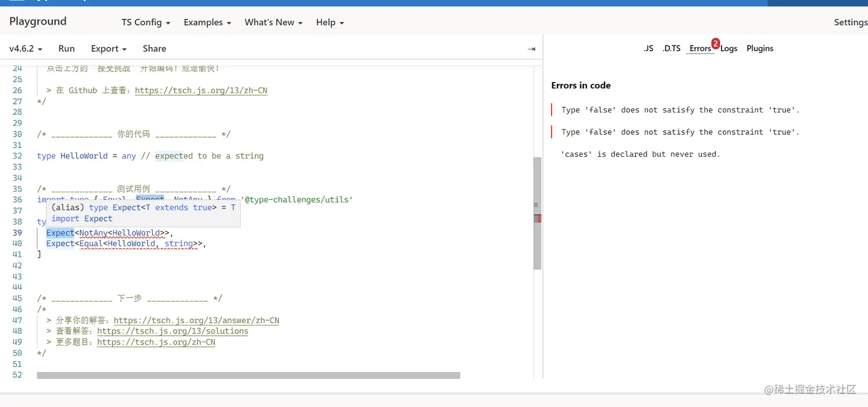Click 'HelloWorld' in the type declaration on line 32

84,156
